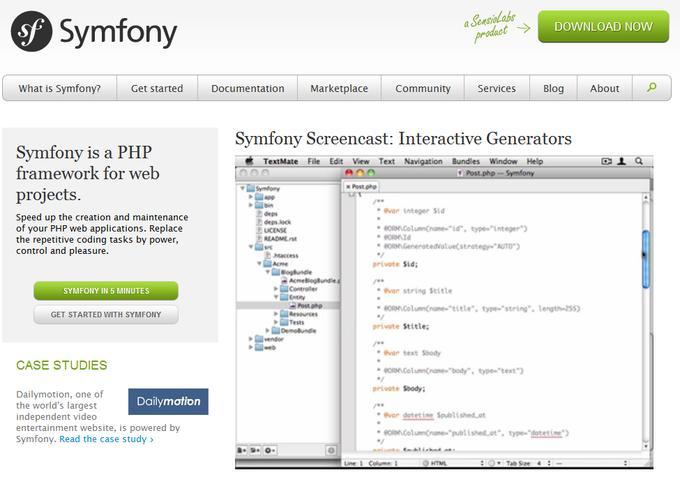Image resolution: width=680 pixels, height=477 pixels.
Task: Click the editor vertical scrollbar thumb
Action: click(645, 259)
